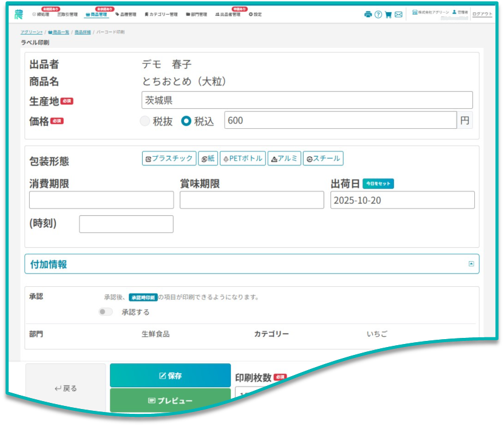The height and width of the screenshot is (426, 504).
Task: Click the 保存 button
Action: [x=170, y=376]
